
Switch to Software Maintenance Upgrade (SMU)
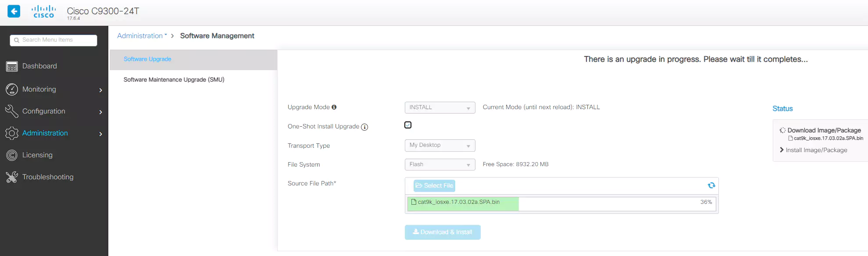[x=174, y=80]
